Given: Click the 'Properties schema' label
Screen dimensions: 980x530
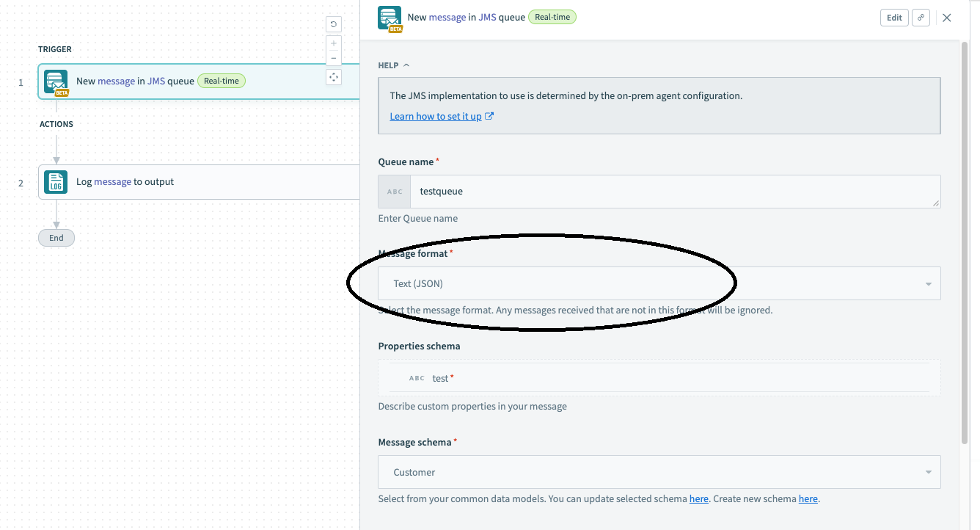Looking at the screenshot, I should coord(420,346).
